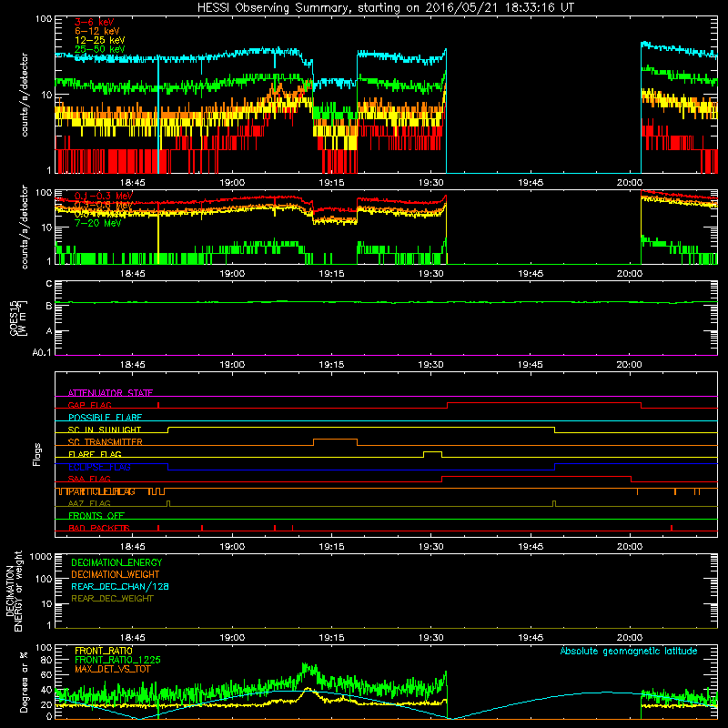Screen dimensions: 728x728
Task: Select the yellow 12-25 keV legend label
Action: (x=99, y=40)
